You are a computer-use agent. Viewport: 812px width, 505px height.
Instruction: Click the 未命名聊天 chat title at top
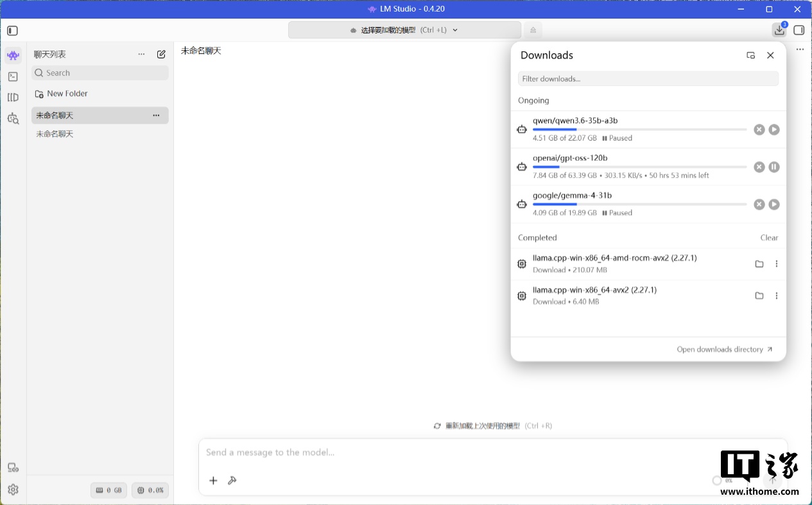(x=201, y=51)
